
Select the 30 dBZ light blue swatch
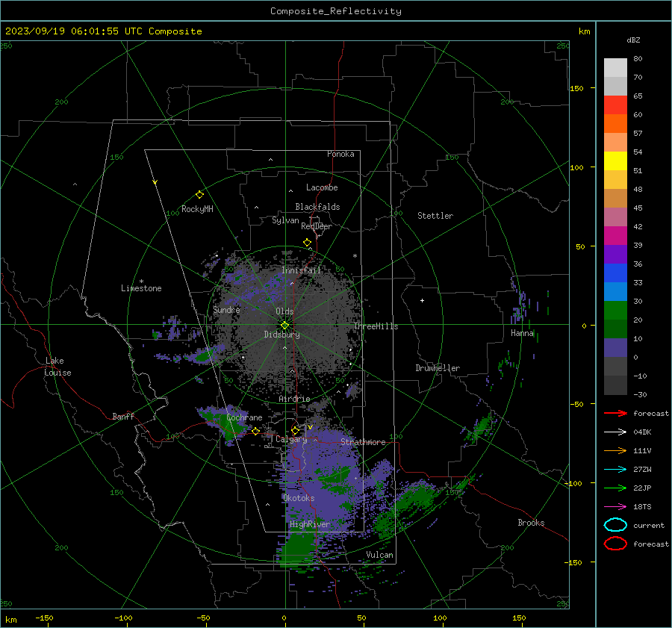tap(615, 291)
